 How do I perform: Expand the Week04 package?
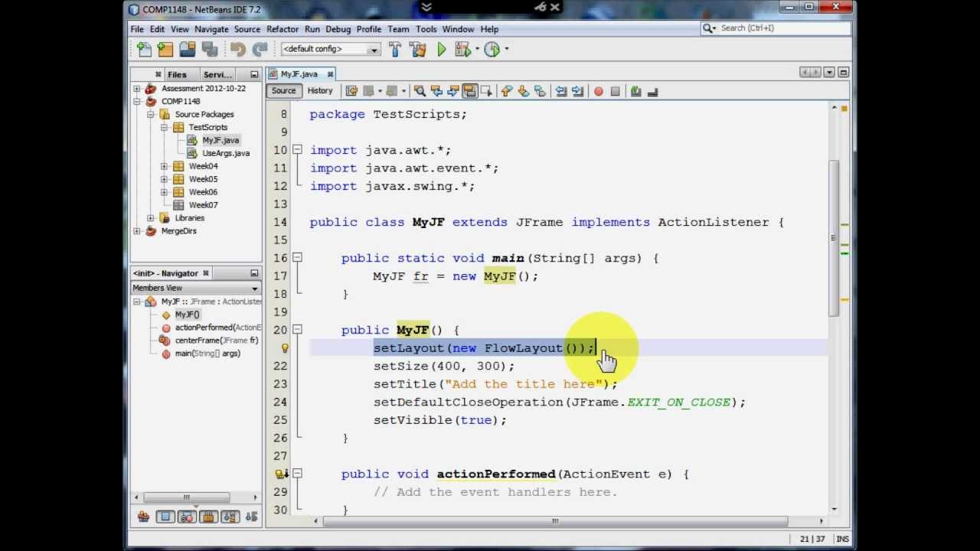164,166
